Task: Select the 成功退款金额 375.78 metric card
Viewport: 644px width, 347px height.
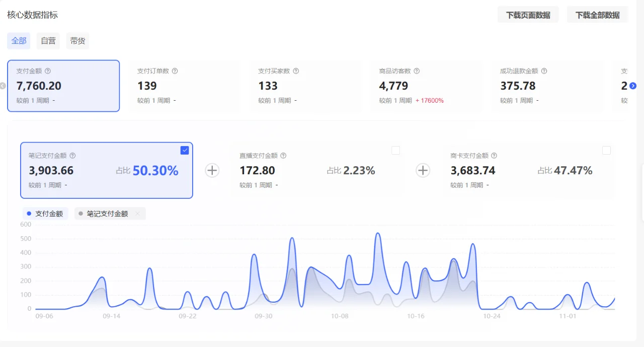Action: [546, 86]
